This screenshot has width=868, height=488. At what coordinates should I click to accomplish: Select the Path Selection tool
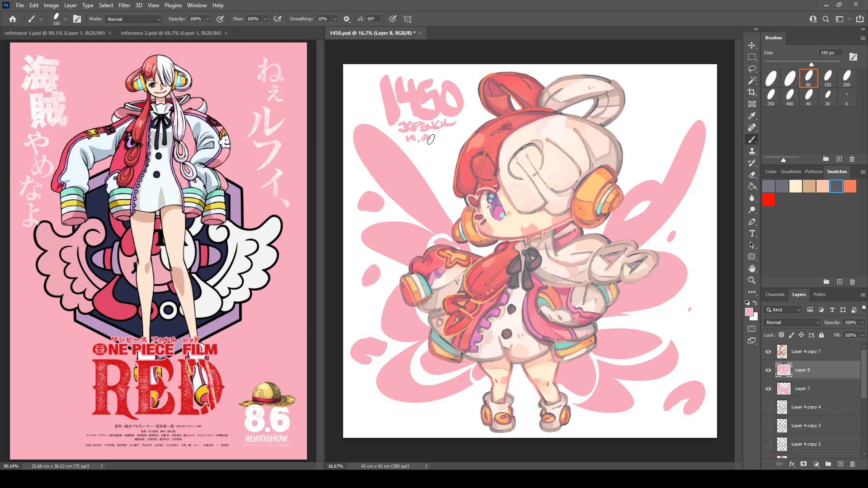[752, 245]
